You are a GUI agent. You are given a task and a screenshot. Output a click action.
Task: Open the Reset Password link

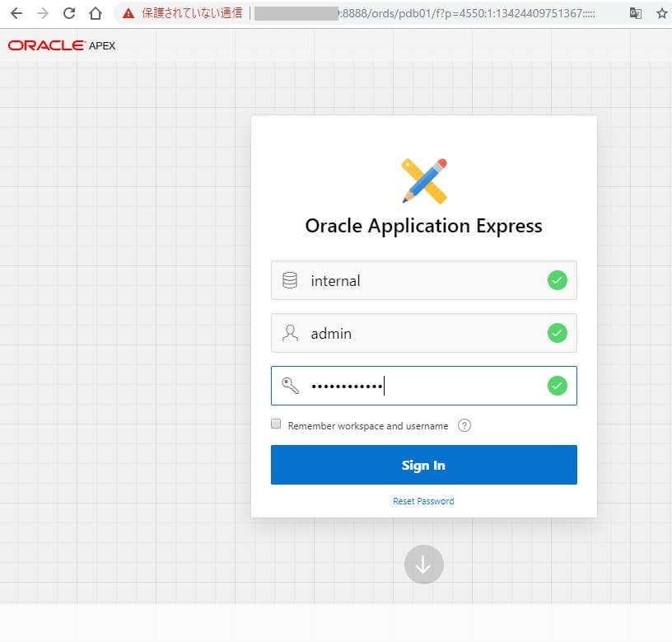coord(423,501)
